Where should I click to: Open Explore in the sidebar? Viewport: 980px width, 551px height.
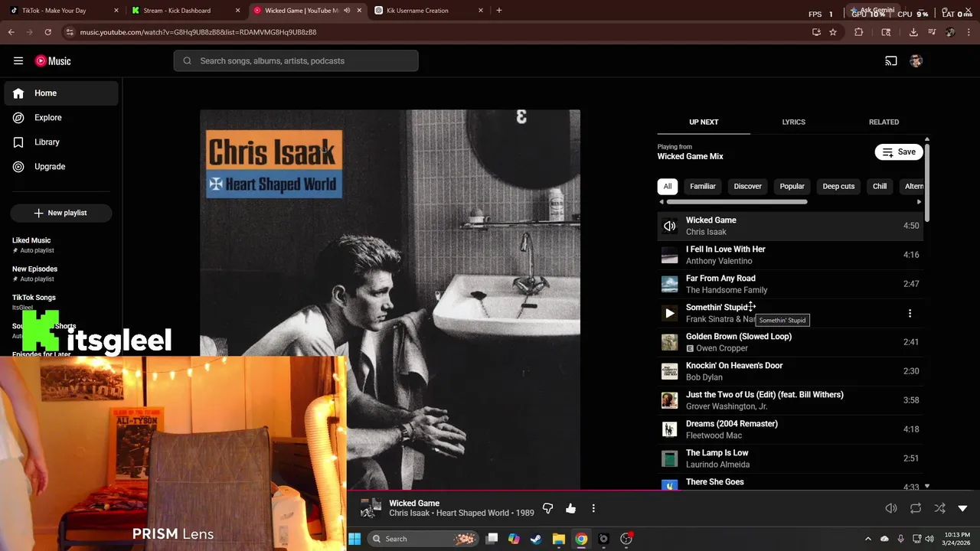pos(61,118)
